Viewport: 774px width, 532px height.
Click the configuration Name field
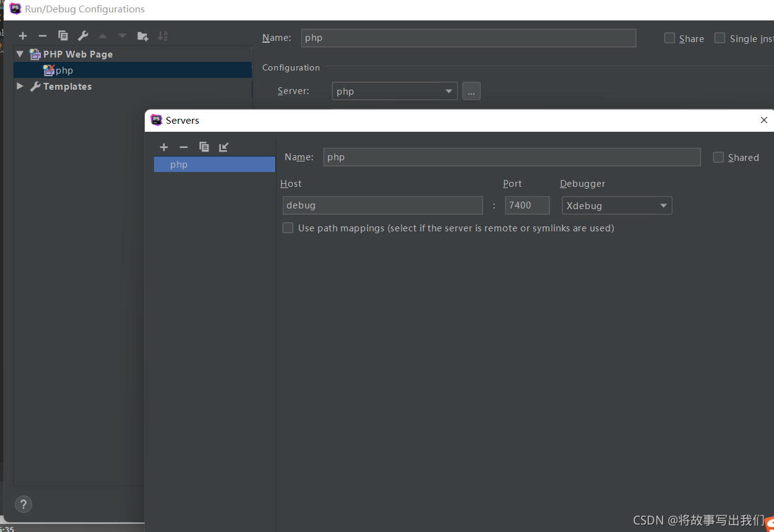point(469,38)
